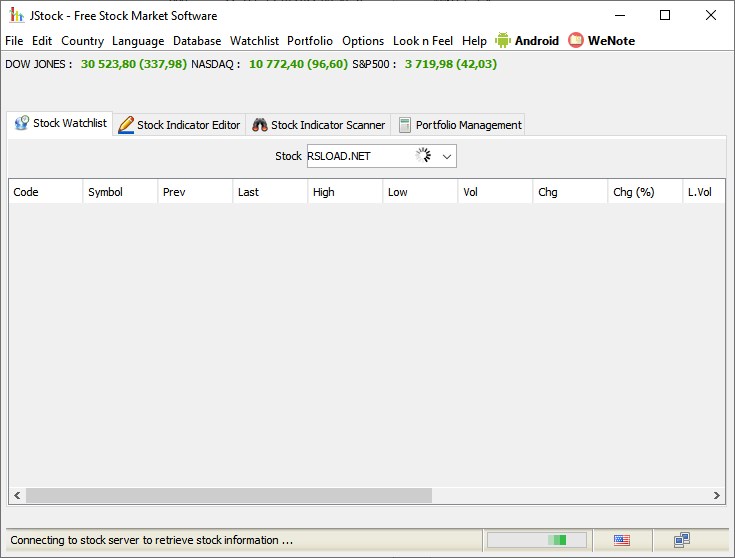Sort by the Last column header
Viewport: 735px width, 558px height.
tap(270, 192)
